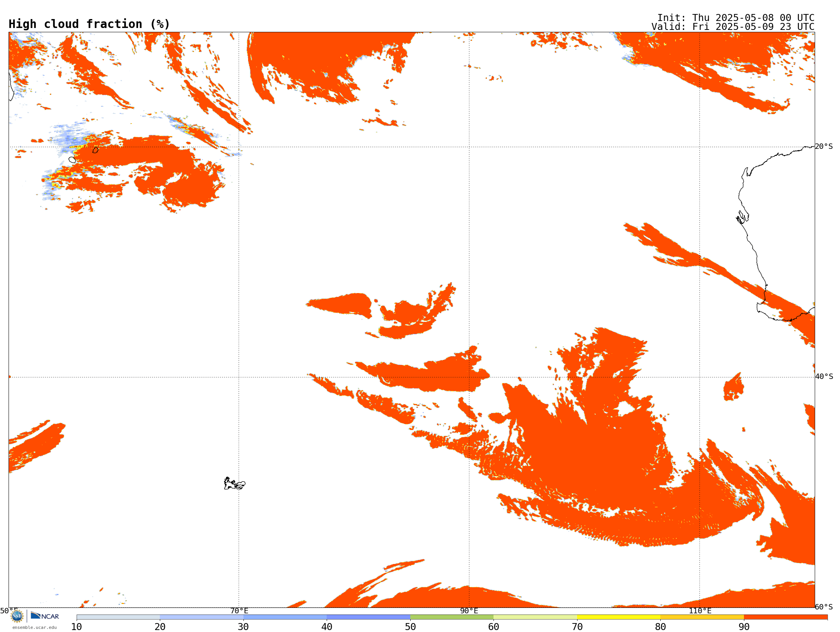Click the colorbar tick label 40
This screenshot has height=632, width=840.
(327, 627)
